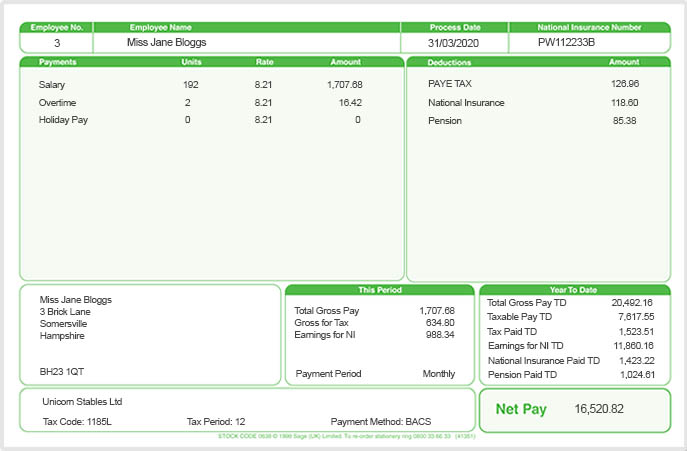Select employee number value 3
The width and height of the screenshot is (687, 451).
click(x=57, y=43)
